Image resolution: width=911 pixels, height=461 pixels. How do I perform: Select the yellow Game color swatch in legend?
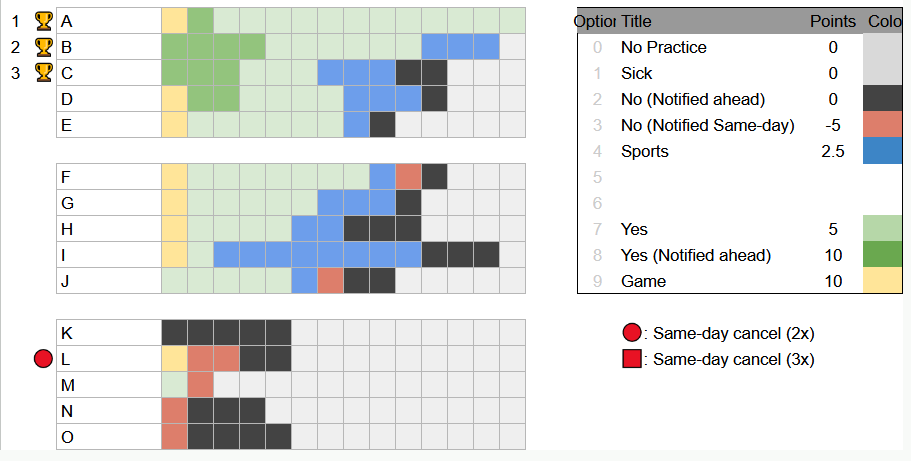pyautogui.click(x=883, y=281)
